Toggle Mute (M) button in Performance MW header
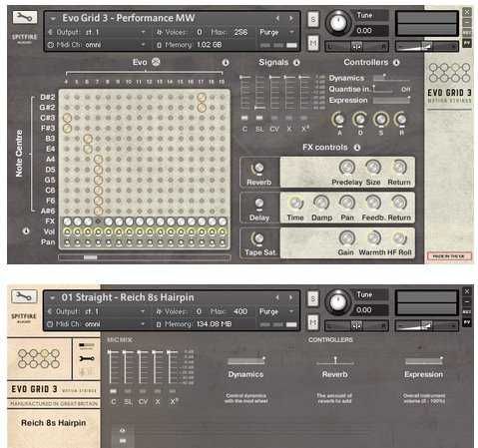 pyautogui.click(x=313, y=43)
